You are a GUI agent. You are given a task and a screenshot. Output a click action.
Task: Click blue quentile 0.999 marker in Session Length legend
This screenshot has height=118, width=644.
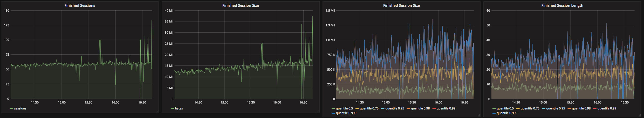pyautogui.click(x=494, y=113)
